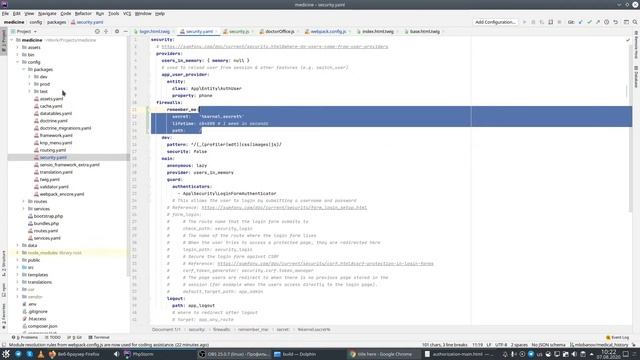Expand the dev folder under packages
640x360 pixels.
tap(30, 77)
